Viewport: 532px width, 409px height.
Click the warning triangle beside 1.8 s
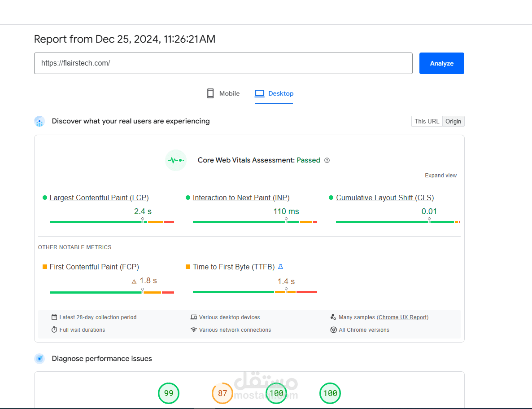click(x=134, y=281)
